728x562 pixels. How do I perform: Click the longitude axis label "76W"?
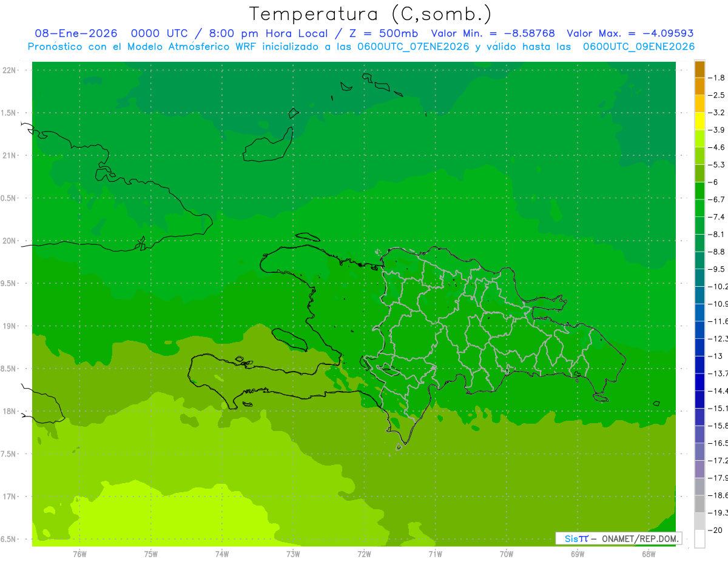coord(79,554)
